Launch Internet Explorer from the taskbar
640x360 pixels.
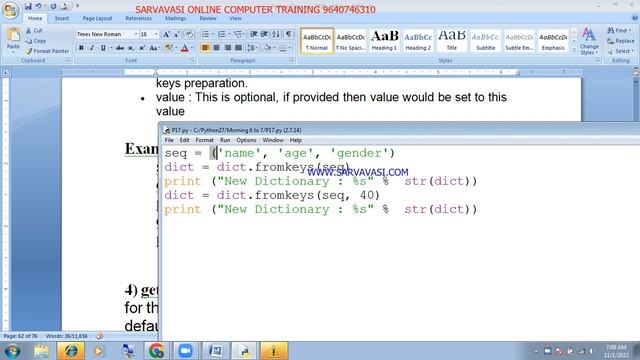click(x=70, y=351)
